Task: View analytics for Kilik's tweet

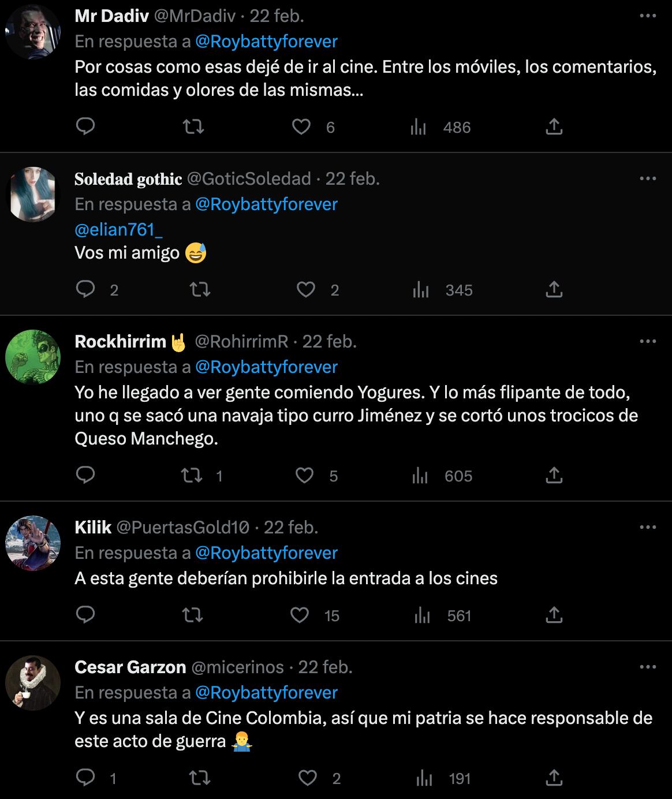Action: (423, 615)
